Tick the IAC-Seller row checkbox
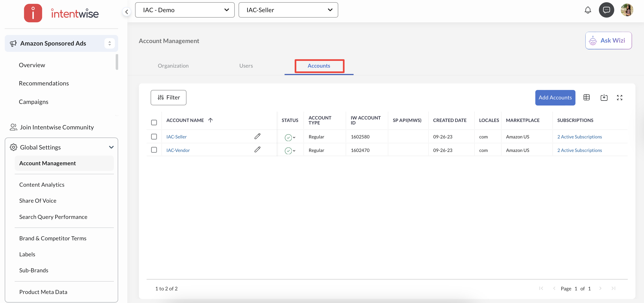 point(154,136)
